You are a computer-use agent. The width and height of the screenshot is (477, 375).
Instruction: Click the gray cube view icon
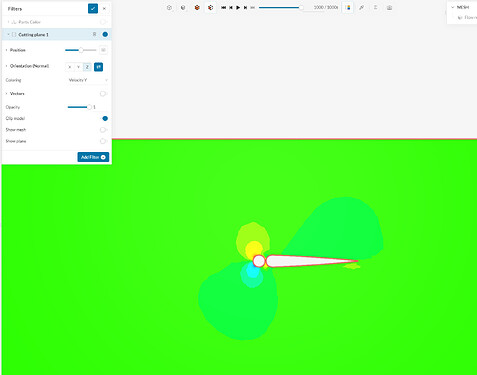[x=183, y=7]
